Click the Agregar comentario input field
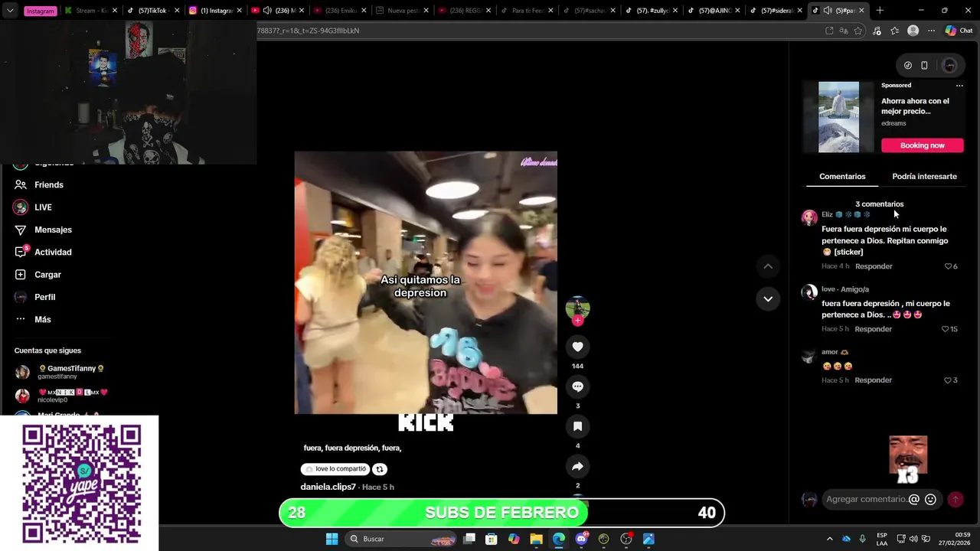Screen dimensions: 980x551 pyautogui.click(x=866, y=499)
